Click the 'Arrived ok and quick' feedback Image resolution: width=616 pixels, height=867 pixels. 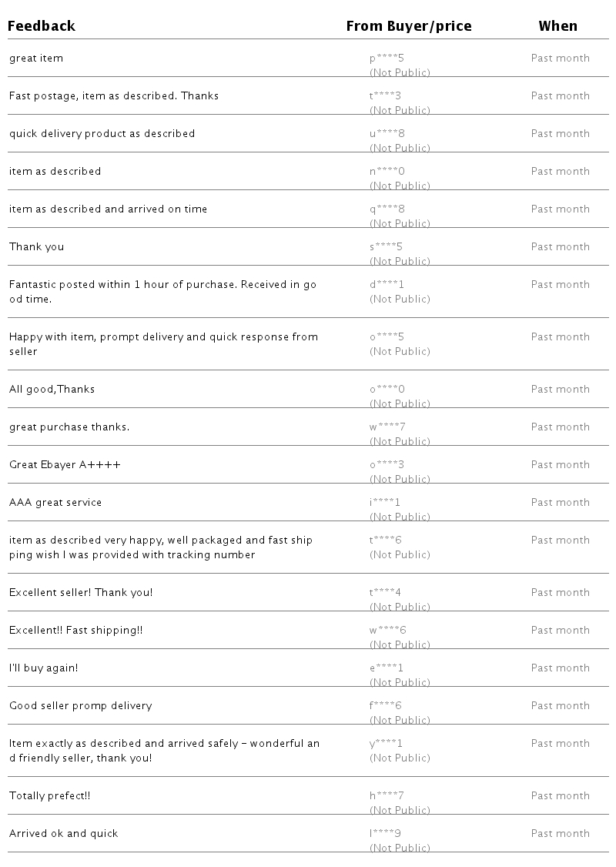63,834
